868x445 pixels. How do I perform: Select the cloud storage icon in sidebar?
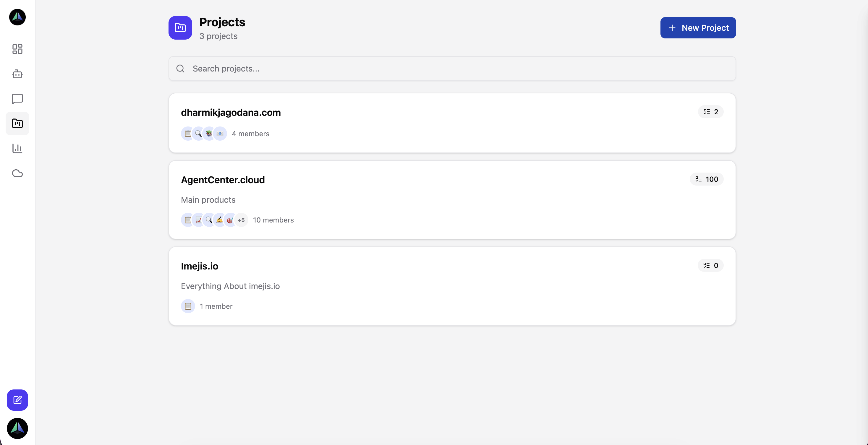click(17, 173)
